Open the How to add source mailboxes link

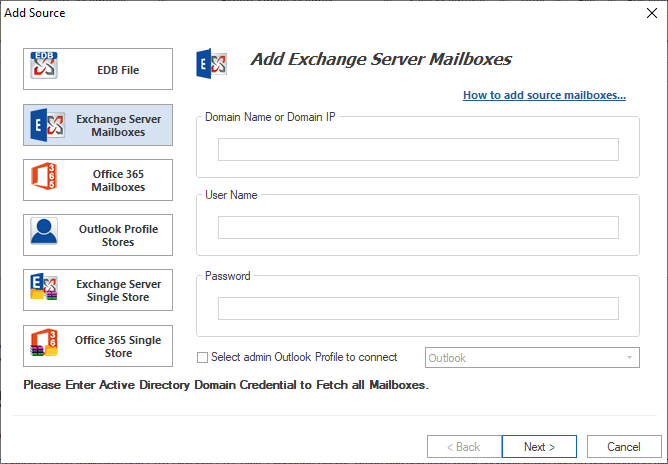coord(544,95)
